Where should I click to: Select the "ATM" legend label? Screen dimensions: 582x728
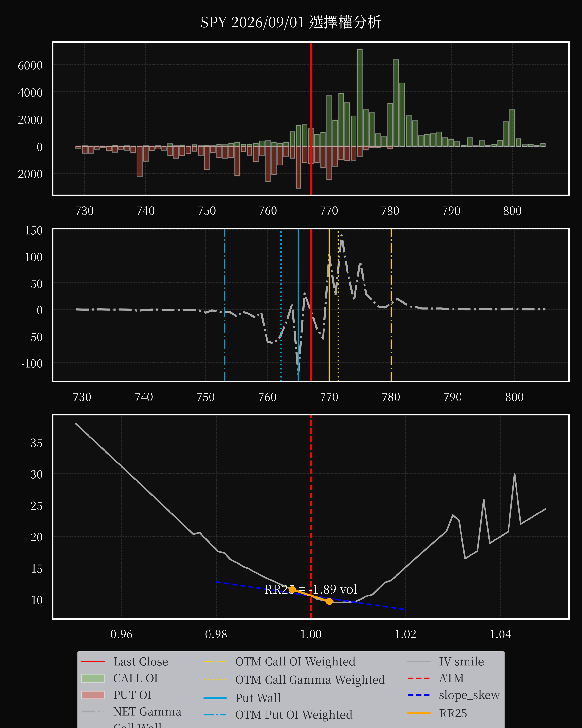pyautogui.click(x=451, y=678)
